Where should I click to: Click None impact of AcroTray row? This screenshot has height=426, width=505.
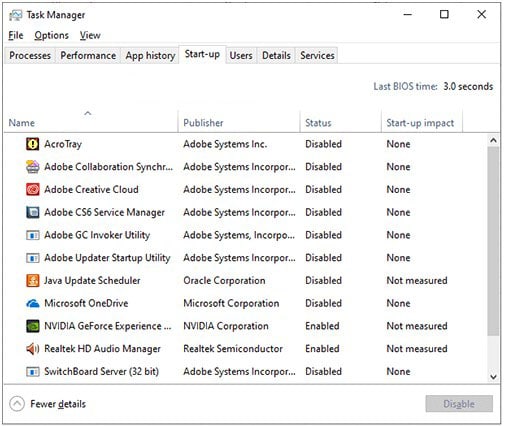tap(398, 144)
